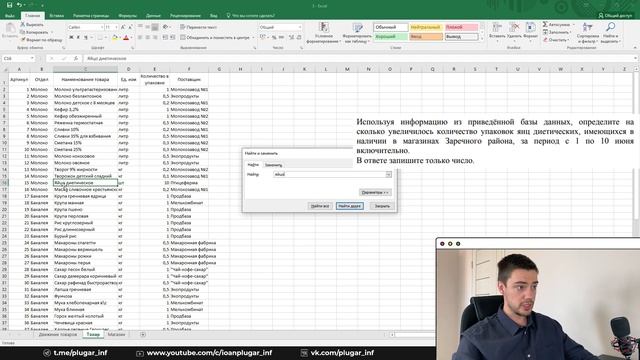Image resolution: width=640 pixels, height=360 pixels.
Task: Click AutoSum (Автосумма) sigma icon
Action: (545, 24)
